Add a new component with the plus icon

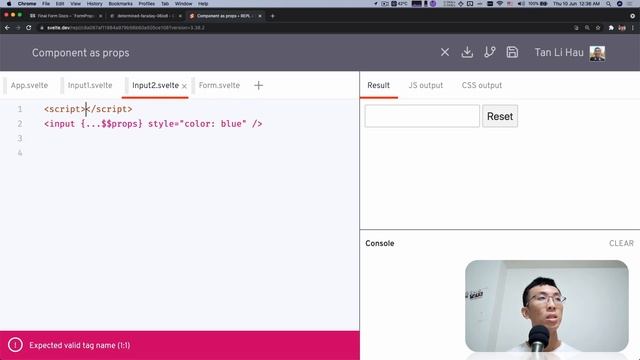(x=258, y=85)
